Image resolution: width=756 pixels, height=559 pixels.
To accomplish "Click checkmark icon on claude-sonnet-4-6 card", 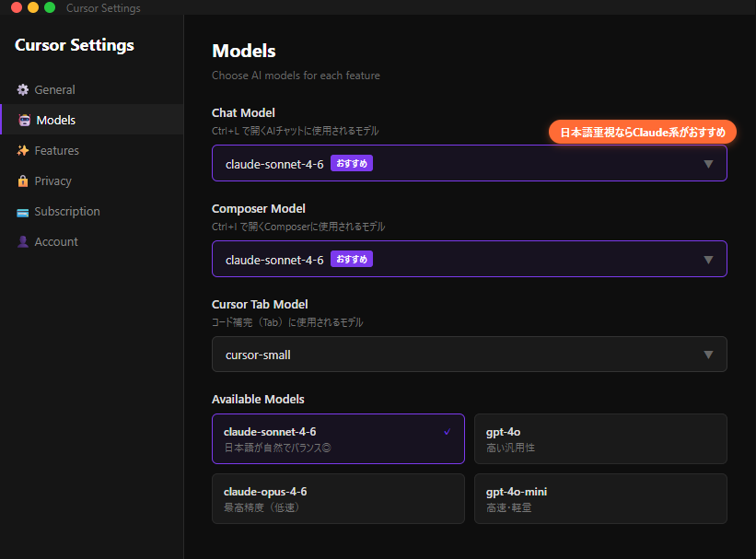I will pyautogui.click(x=447, y=431).
